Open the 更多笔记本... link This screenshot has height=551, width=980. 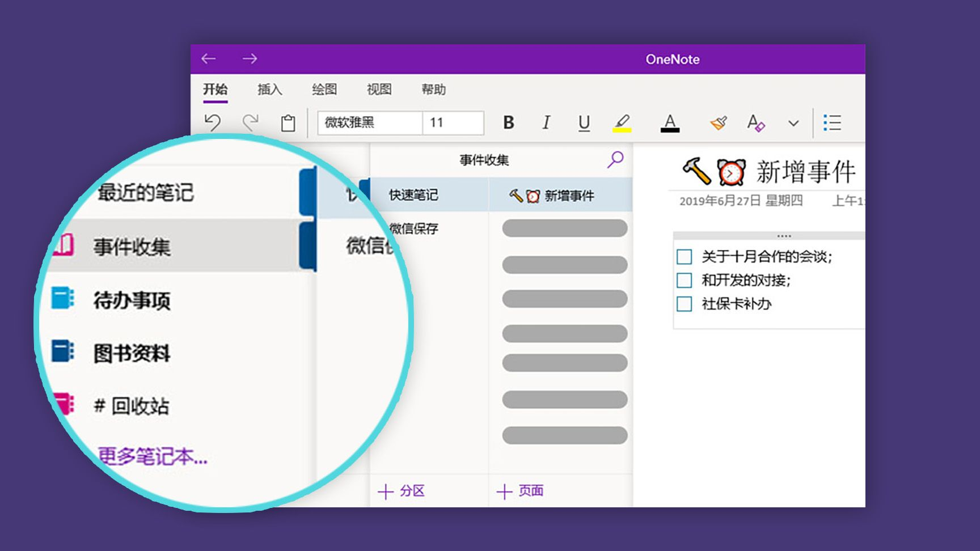point(153,456)
